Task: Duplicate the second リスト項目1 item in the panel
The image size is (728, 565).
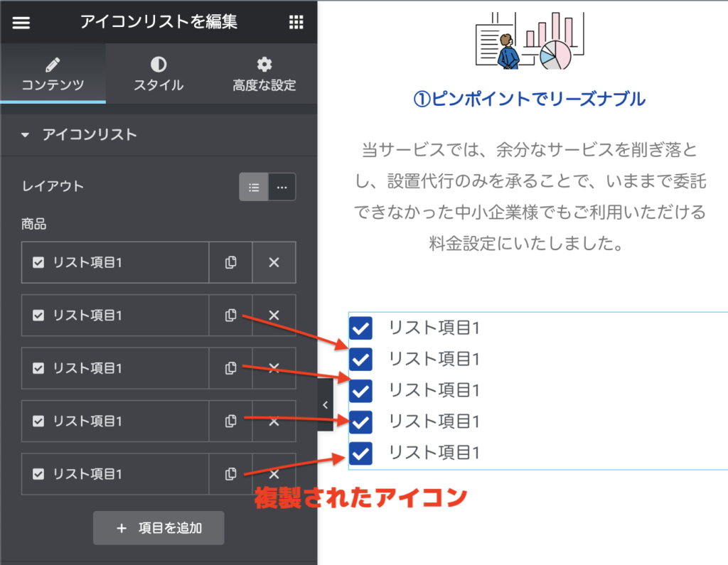Action: (x=231, y=316)
